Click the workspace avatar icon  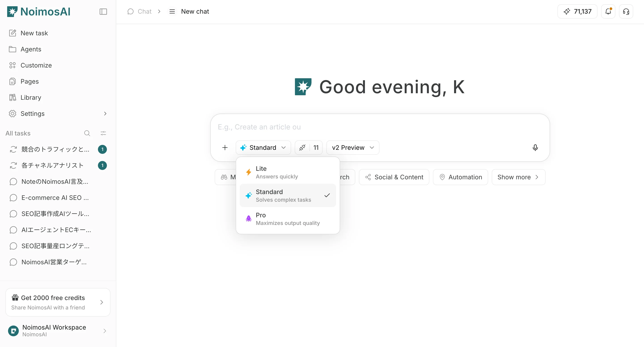pyautogui.click(x=13, y=331)
